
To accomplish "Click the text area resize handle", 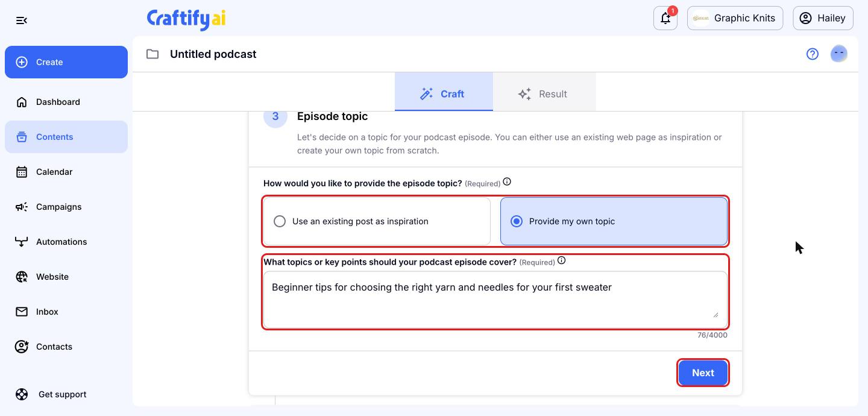I will (x=715, y=314).
